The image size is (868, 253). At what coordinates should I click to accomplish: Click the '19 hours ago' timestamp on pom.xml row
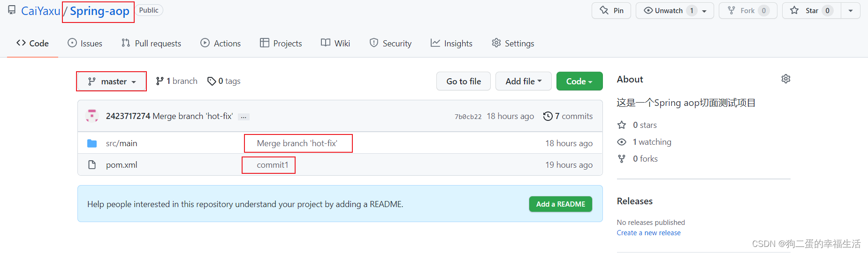pos(569,165)
